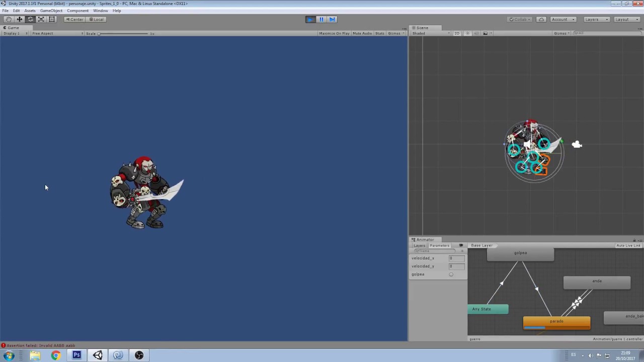Toggle Animator parameters panel eye icon
The image size is (644, 362).
(461, 245)
